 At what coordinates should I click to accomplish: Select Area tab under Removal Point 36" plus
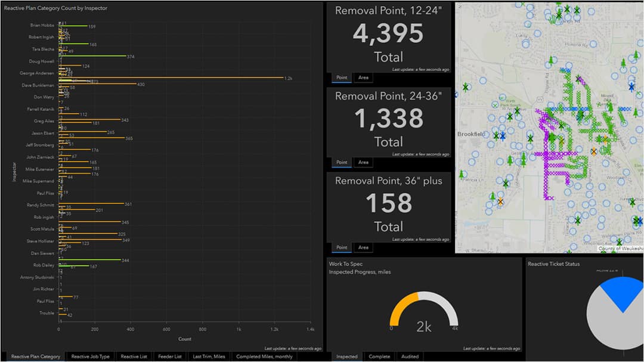pyautogui.click(x=363, y=247)
